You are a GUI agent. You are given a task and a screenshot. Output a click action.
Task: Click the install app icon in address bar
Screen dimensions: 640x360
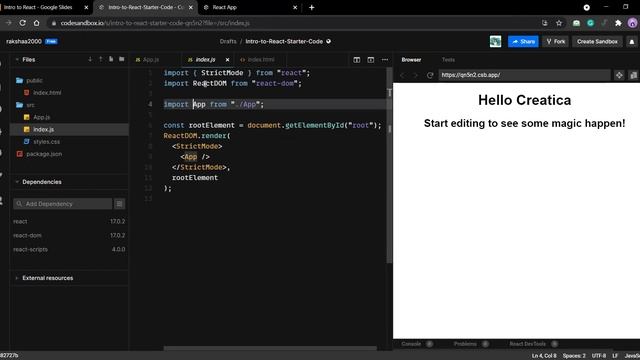tap(545, 23)
